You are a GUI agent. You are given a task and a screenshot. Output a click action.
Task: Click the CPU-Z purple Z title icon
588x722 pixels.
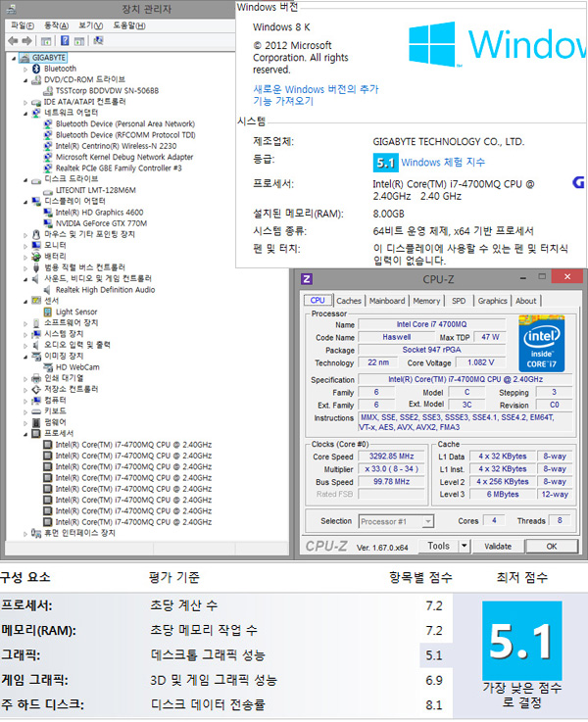point(306,278)
